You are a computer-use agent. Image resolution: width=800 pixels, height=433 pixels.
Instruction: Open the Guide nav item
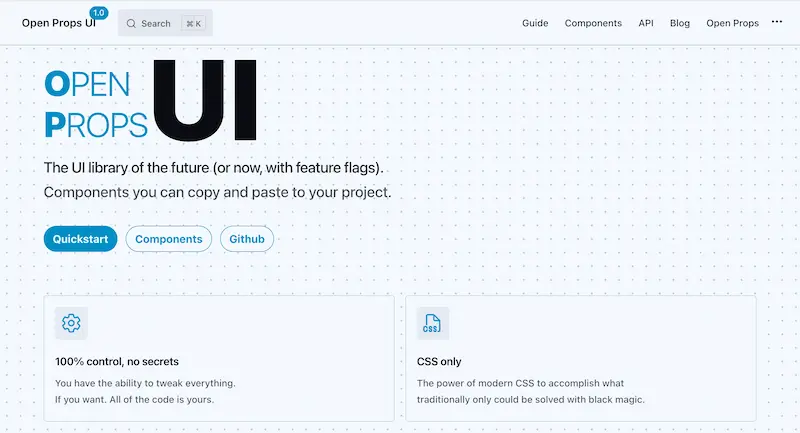coord(535,23)
